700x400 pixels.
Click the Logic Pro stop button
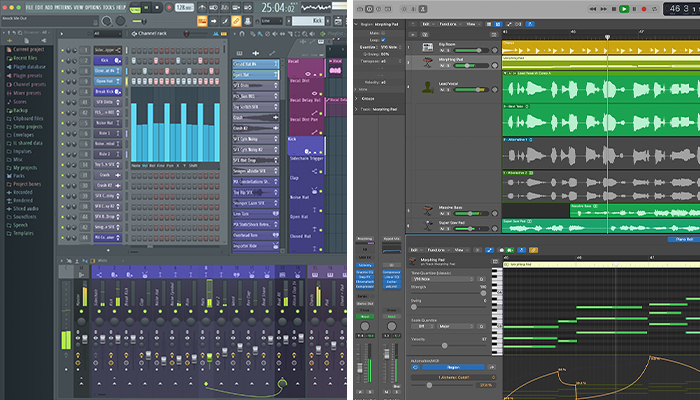point(614,8)
